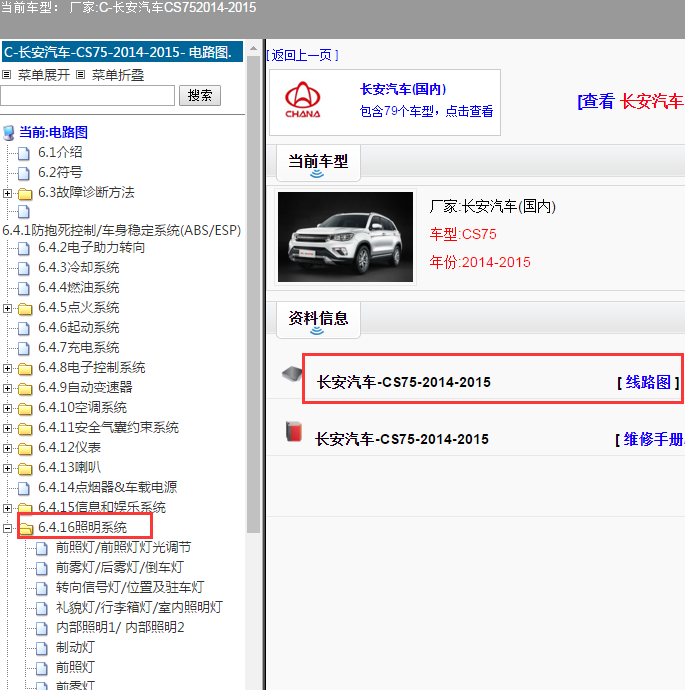This screenshot has height=690, width=685.
Task: Click the 当前:电路图 root node icon
Action: tap(8, 132)
